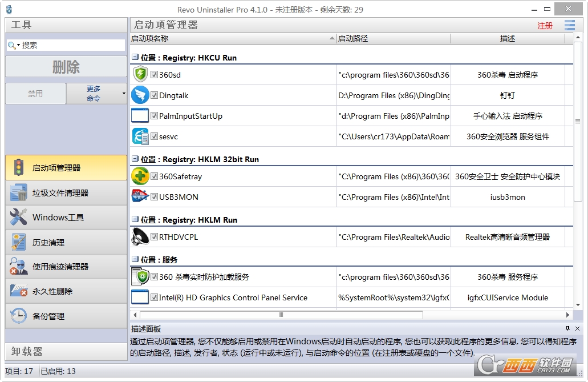Click the Intel HD Graphics service icon
This screenshot has height=382, width=588.
click(x=140, y=297)
